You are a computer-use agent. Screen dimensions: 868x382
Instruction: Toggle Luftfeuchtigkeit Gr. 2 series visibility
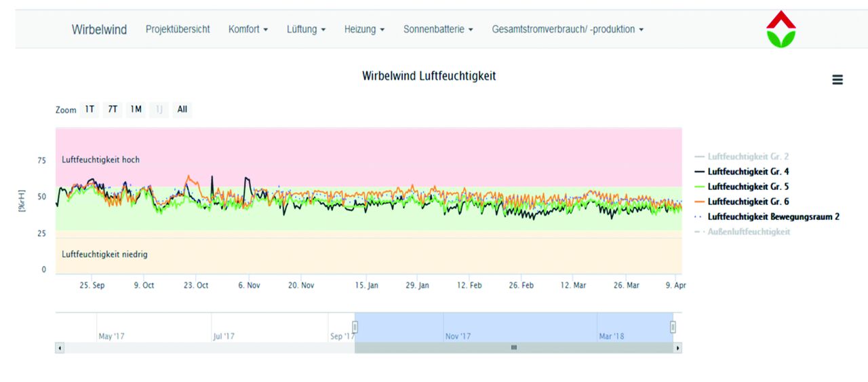(747, 157)
